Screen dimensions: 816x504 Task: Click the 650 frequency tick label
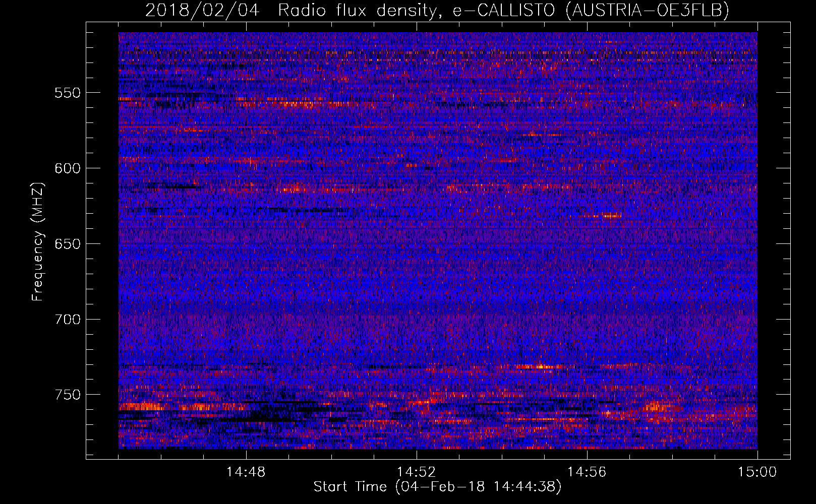pos(68,244)
